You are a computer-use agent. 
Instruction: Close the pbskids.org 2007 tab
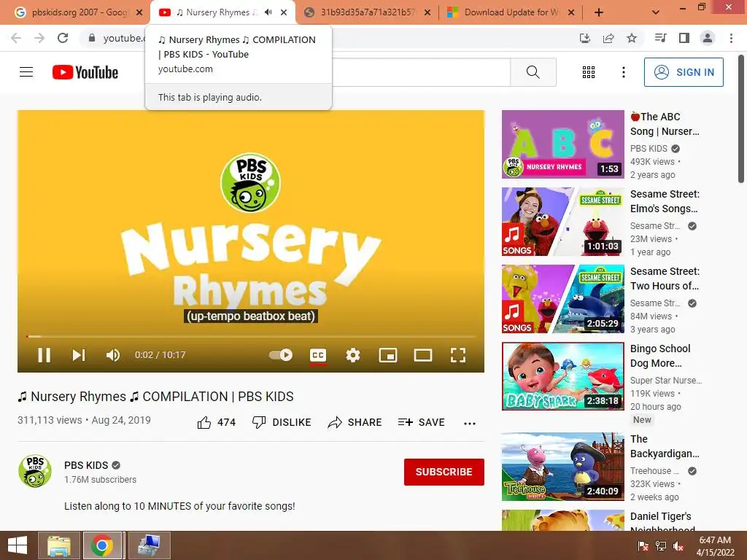[139, 12]
